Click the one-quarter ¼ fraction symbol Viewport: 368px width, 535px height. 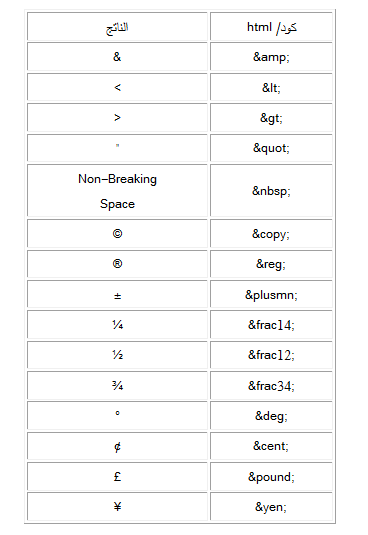coord(117,325)
